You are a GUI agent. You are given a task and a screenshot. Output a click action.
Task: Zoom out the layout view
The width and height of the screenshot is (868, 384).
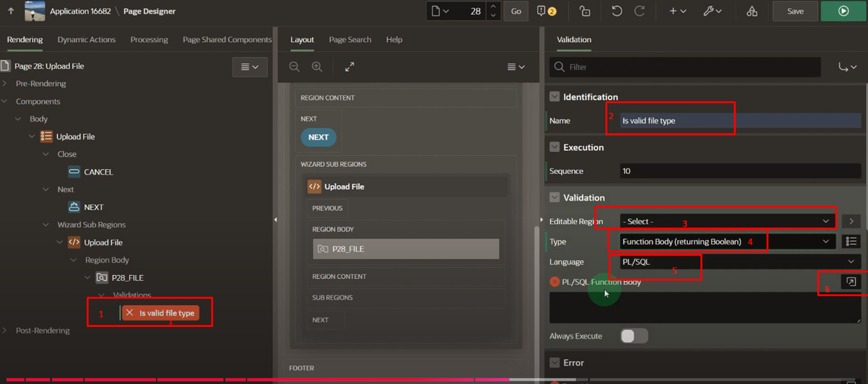click(294, 67)
